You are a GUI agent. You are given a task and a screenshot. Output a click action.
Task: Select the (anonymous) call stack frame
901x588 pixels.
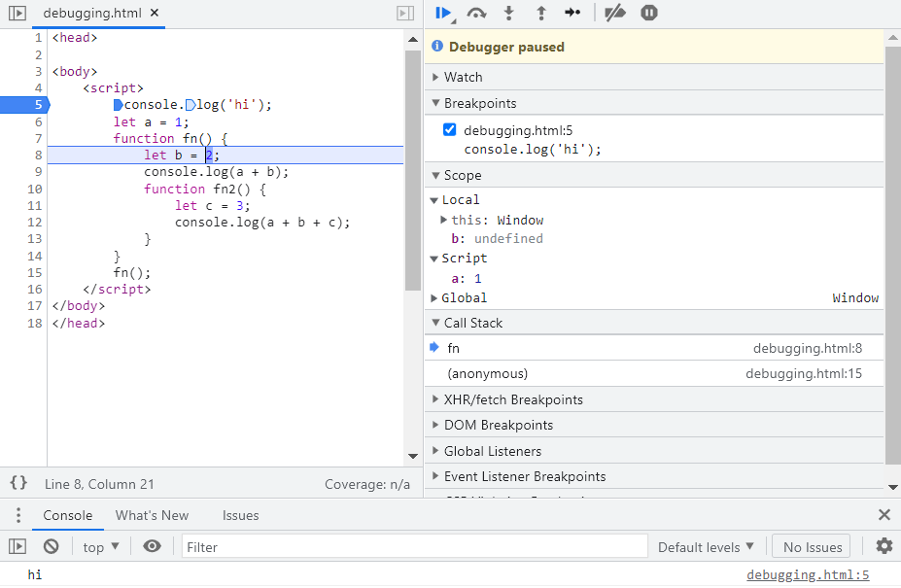(654, 373)
